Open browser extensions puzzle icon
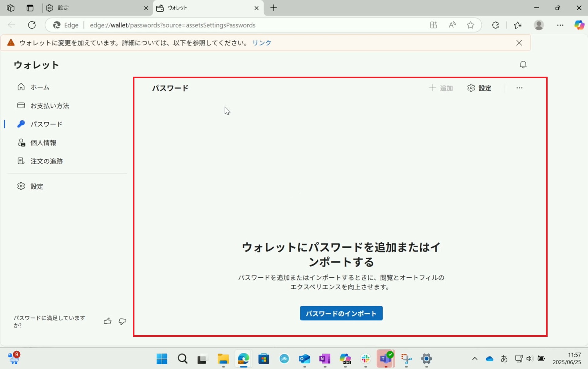The width and height of the screenshot is (588, 369). pos(495,25)
